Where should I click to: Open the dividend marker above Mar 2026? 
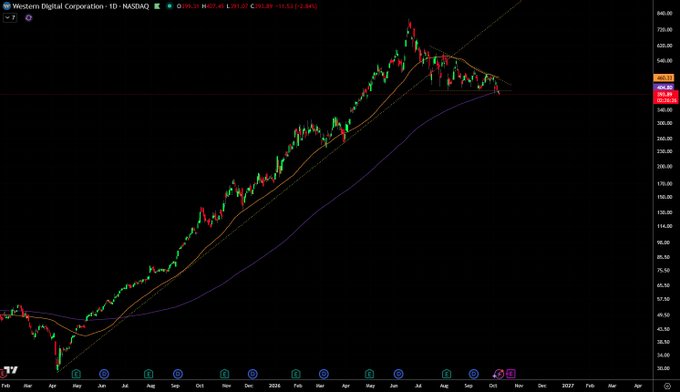[x=324, y=373]
